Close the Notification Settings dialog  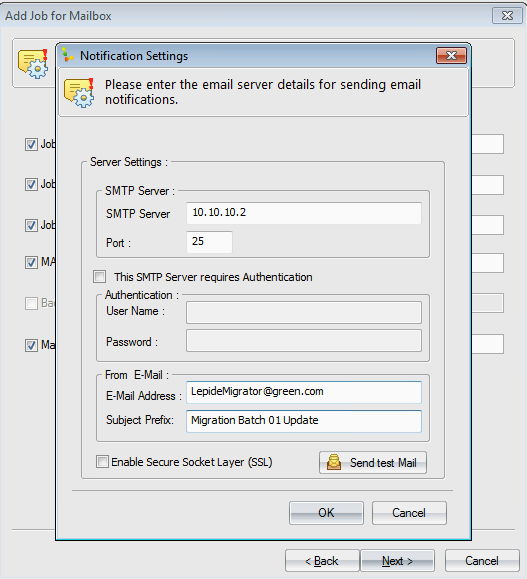click(x=451, y=55)
